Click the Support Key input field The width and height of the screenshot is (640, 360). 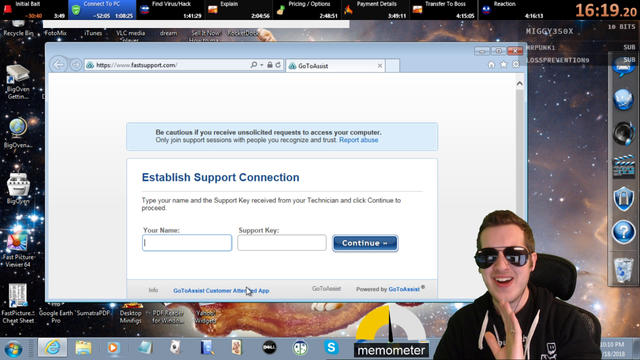[x=282, y=242]
